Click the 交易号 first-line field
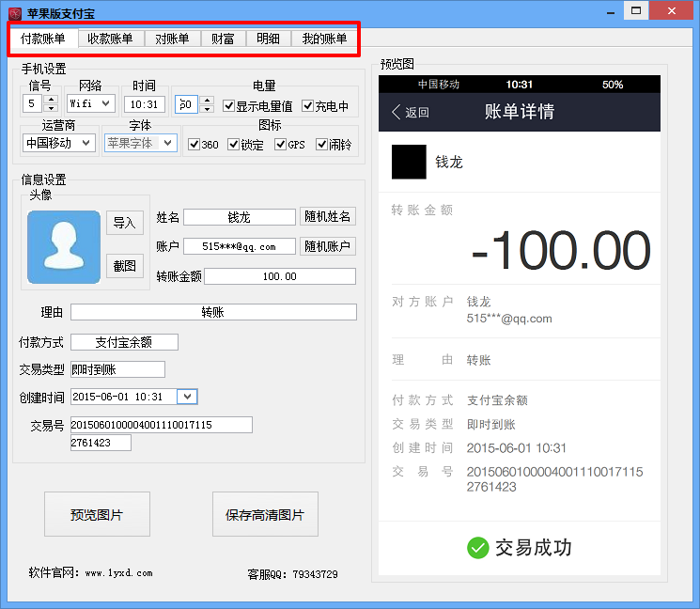The width and height of the screenshot is (700, 609). pyautogui.click(x=162, y=425)
